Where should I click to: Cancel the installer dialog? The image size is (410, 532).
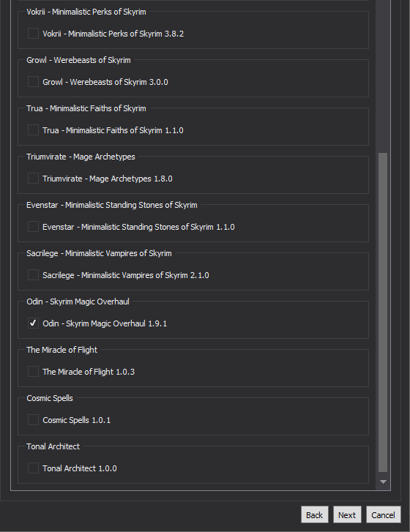click(383, 514)
